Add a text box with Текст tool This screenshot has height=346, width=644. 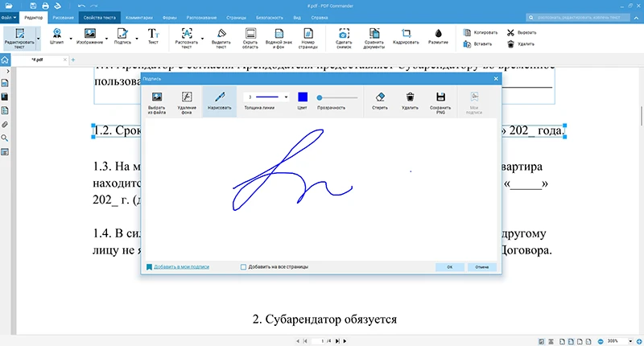(x=153, y=36)
